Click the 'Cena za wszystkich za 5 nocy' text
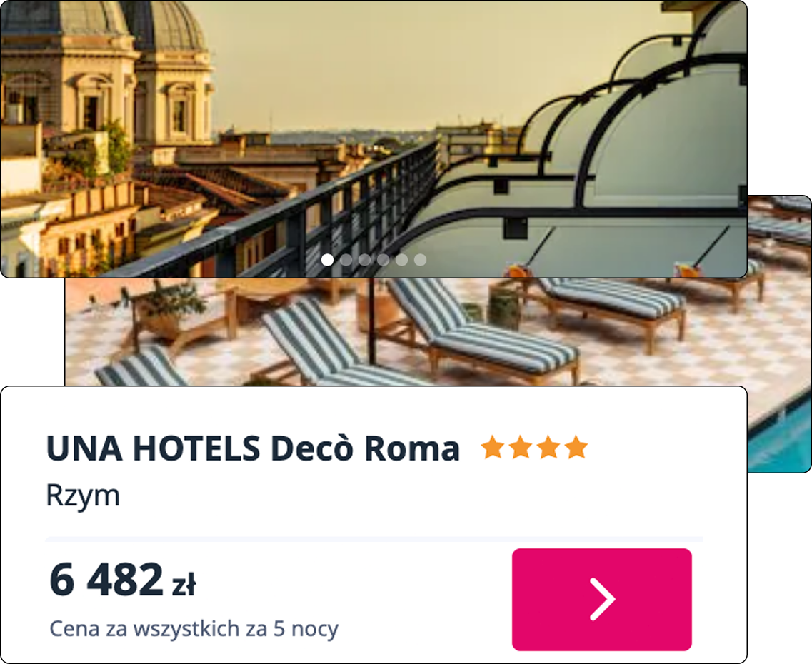The image size is (812, 664). [x=194, y=629]
